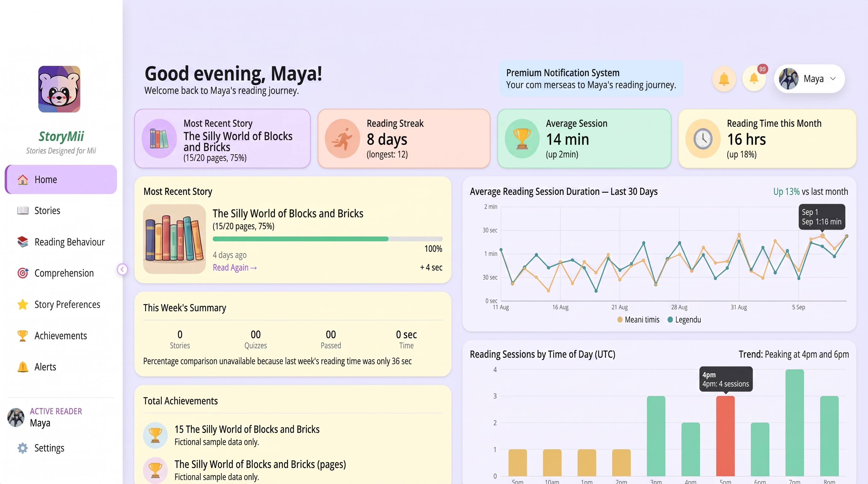Click the Achievements trophy icon in sidebar
This screenshot has width=868, height=484.
[x=23, y=336]
